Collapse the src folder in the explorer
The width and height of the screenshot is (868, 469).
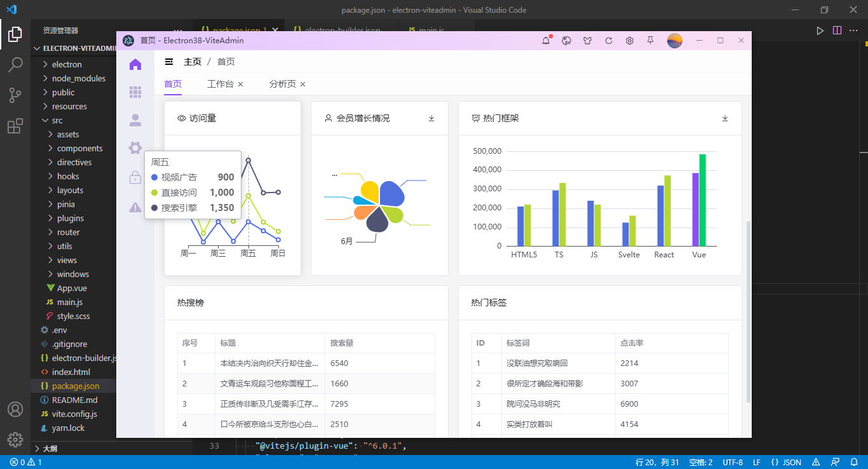pos(57,120)
